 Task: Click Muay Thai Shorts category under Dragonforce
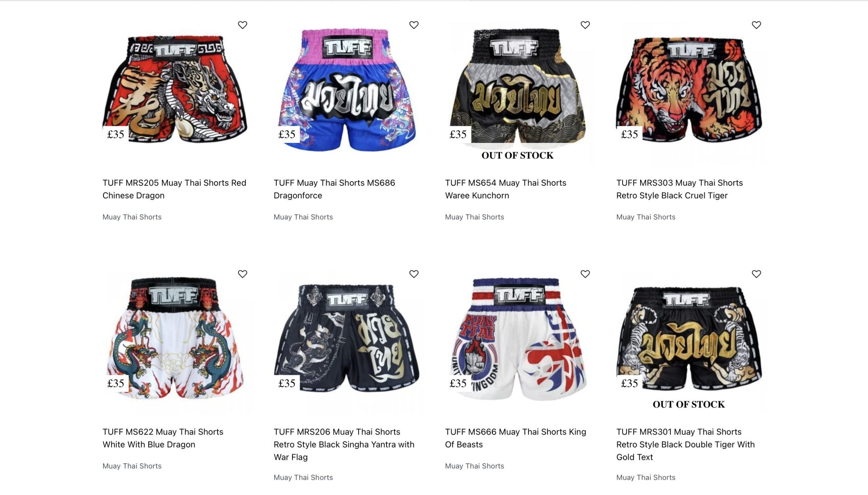point(303,217)
